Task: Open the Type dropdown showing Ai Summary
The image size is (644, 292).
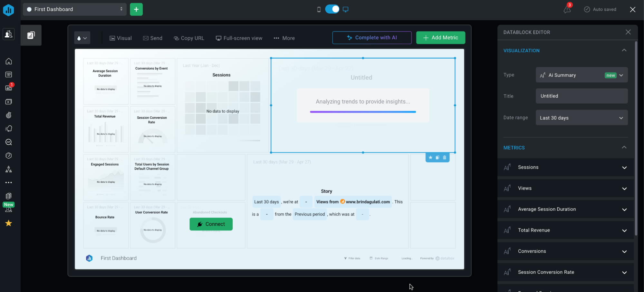Action: coord(582,75)
